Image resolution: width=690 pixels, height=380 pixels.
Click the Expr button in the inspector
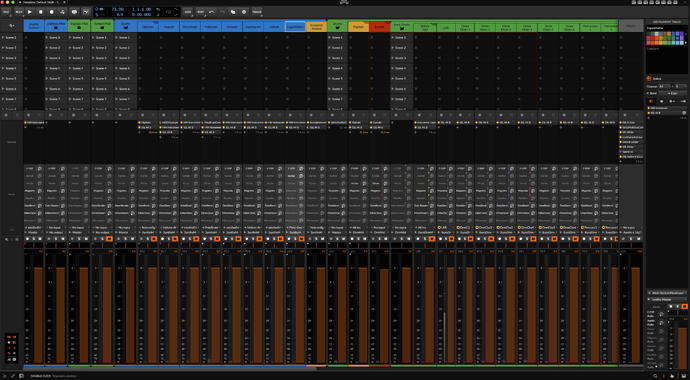pos(673,93)
